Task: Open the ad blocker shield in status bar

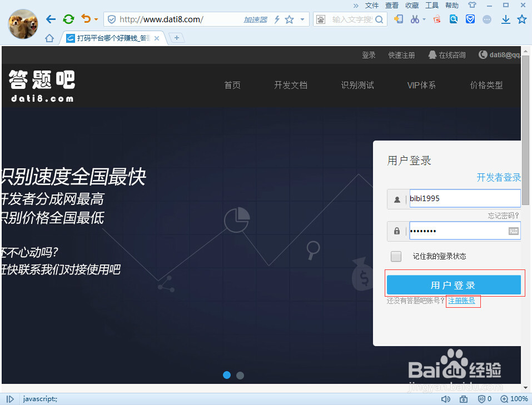Action: click(481, 399)
